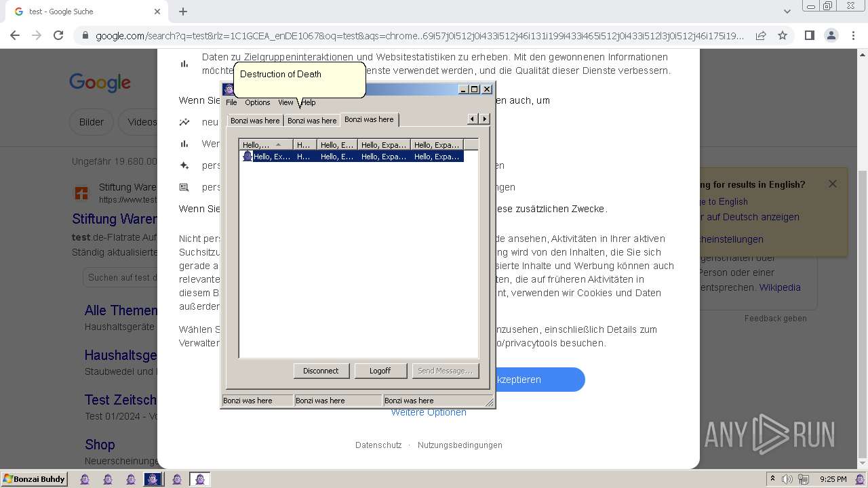Close the 'test - Google Suche' tab
This screenshot has height=488, width=868.
(157, 12)
